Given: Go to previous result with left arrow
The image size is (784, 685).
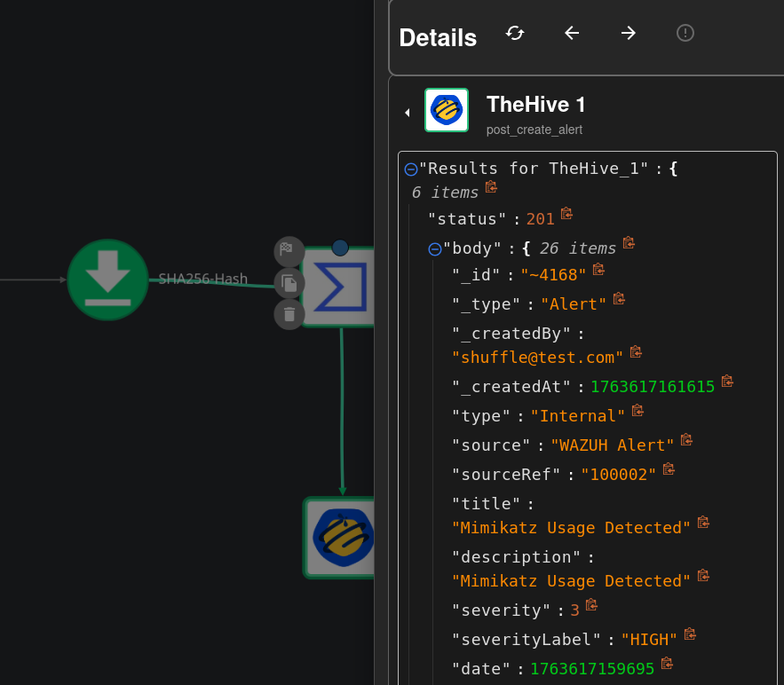Looking at the screenshot, I should (572, 34).
